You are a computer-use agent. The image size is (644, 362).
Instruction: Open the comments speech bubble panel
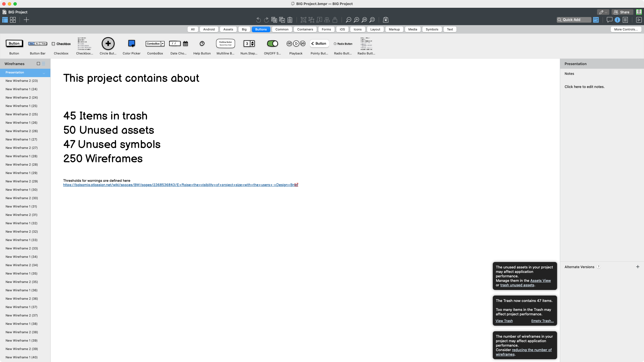coord(609,20)
